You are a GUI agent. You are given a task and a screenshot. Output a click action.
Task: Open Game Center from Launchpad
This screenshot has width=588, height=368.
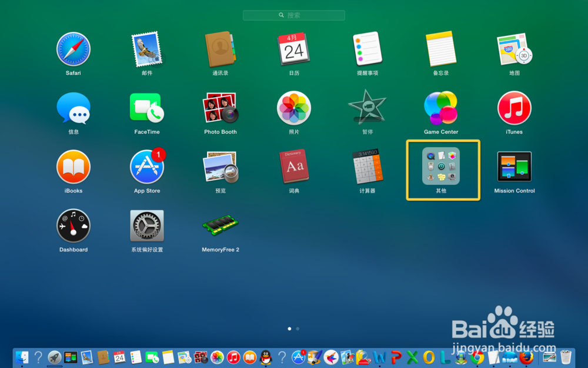pos(441,108)
